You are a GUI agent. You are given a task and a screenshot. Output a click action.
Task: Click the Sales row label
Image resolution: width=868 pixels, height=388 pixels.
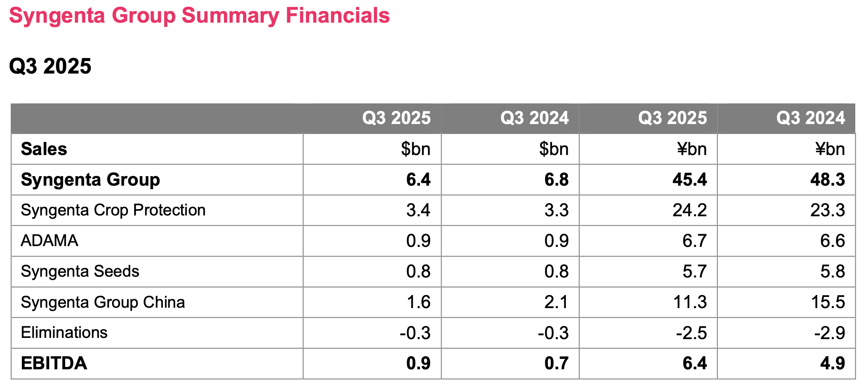(44, 149)
